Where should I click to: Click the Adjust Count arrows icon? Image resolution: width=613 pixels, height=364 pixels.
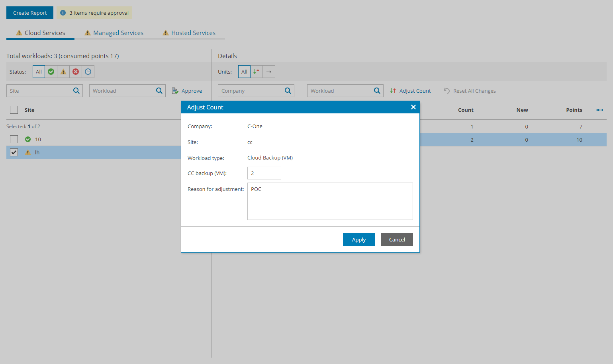point(392,91)
